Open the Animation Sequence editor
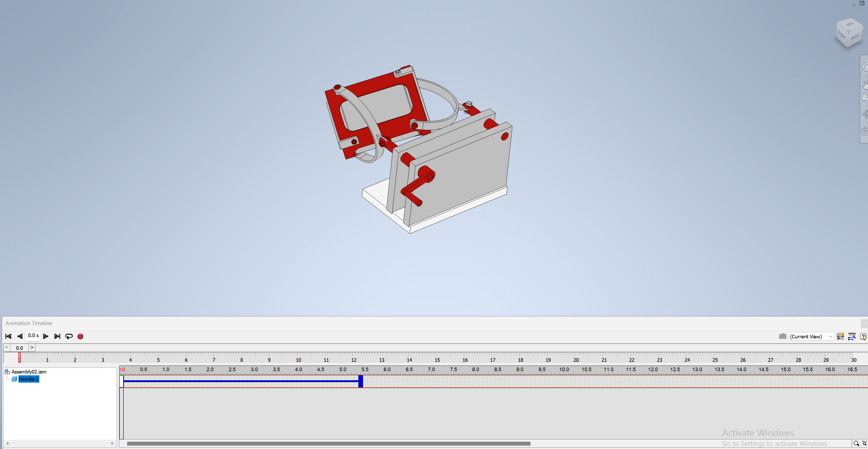This screenshot has width=868, height=449. 840,336
